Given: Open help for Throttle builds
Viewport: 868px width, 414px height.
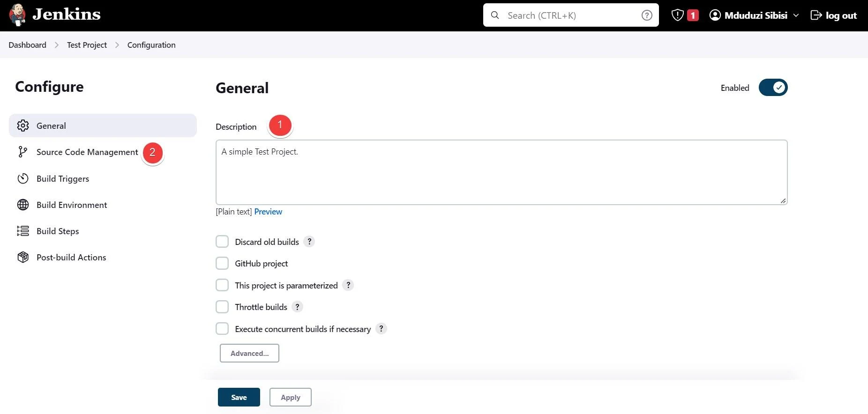Looking at the screenshot, I should (298, 307).
